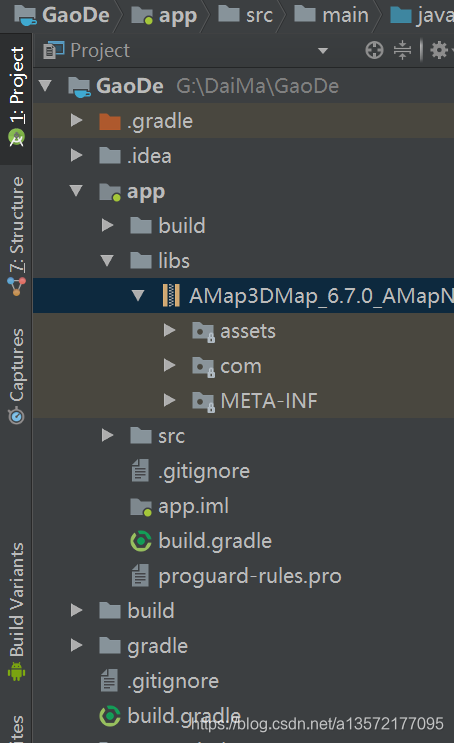Click the java breadcrumb in navigation bar
The height and width of the screenshot is (743, 454).
422,16
